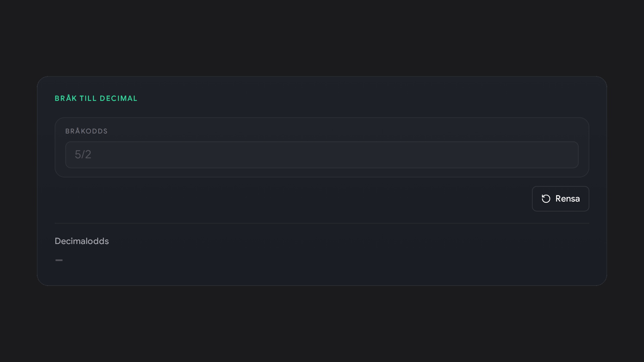Screen dimensions: 644x362
Task: Click the Decimalodds result label
Action: point(82,241)
